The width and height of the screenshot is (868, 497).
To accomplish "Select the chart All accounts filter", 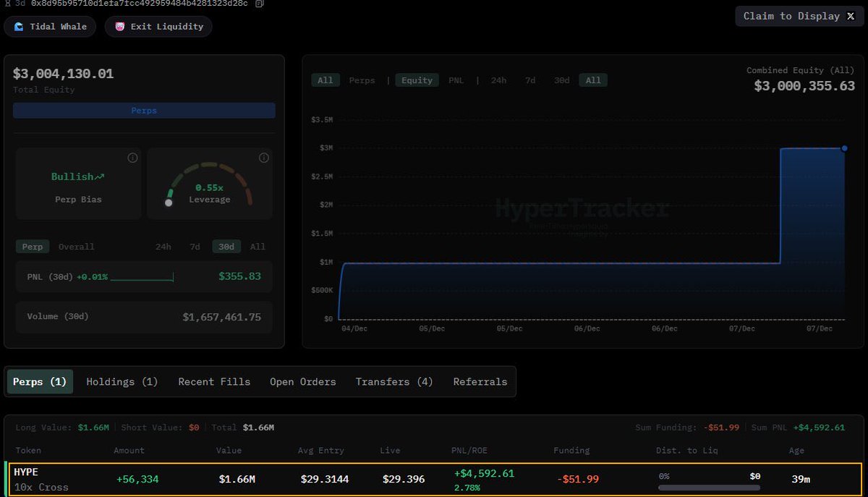I will 325,80.
